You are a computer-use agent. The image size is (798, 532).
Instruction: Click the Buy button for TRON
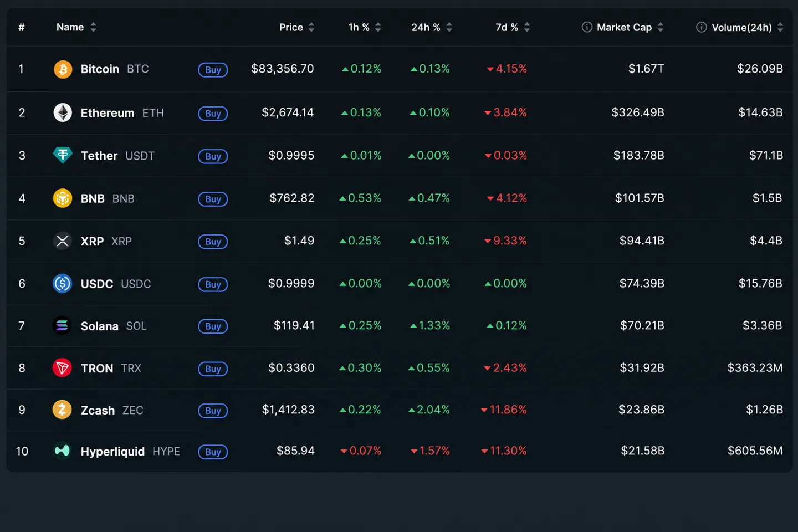coord(213,369)
